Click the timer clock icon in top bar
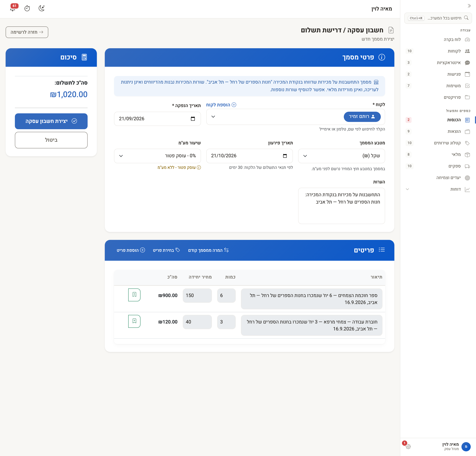 click(27, 8)
